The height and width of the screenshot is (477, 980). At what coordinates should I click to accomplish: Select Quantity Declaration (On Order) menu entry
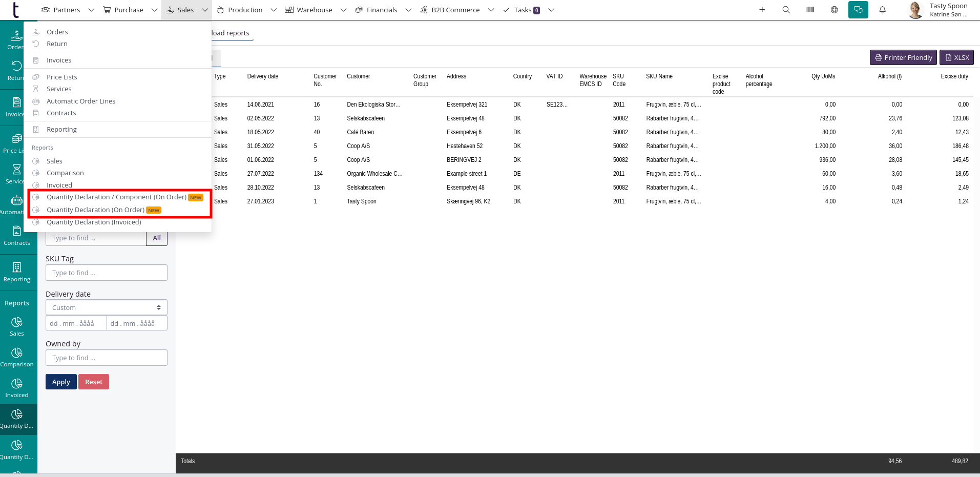coord(95,210)
